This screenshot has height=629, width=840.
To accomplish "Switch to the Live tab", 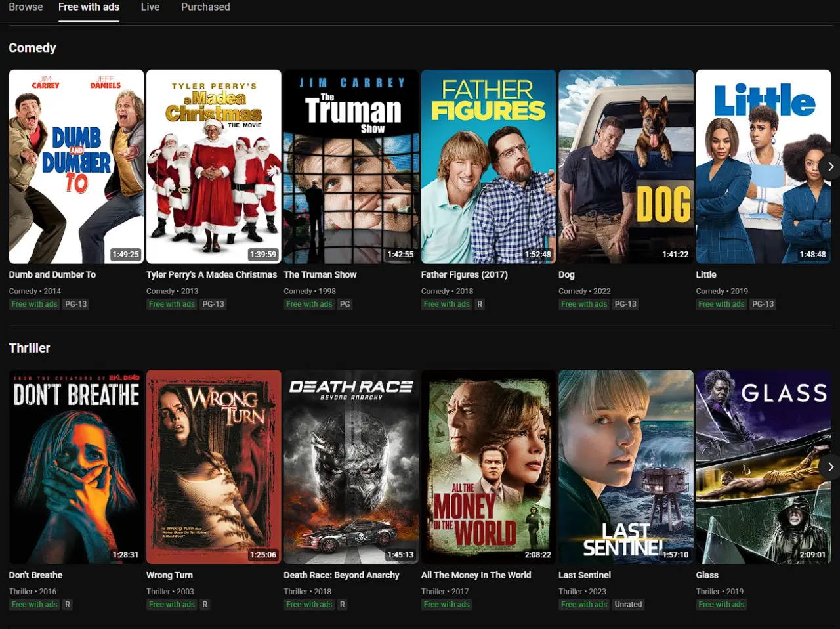I will tap(150, 7).
